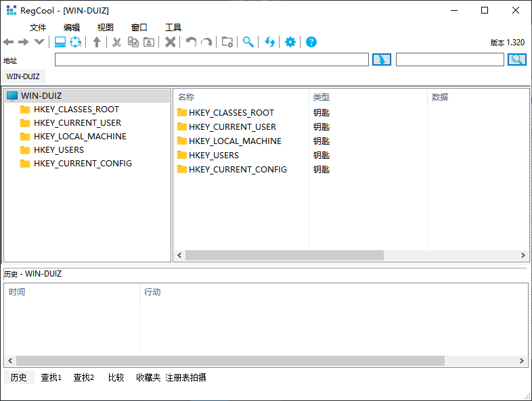The image size is (532, 401).
Task: Open settings with the gear icon
Action: coord(290,42)
